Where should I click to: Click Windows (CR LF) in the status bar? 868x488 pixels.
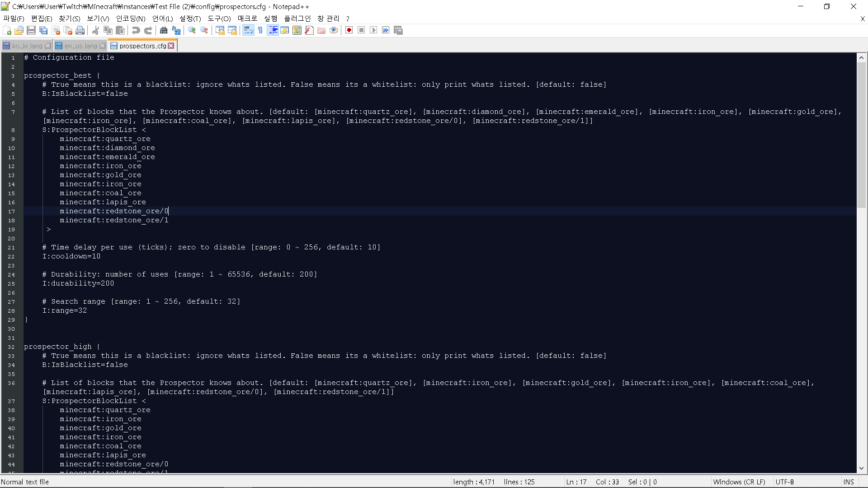(x=739, y=482)
